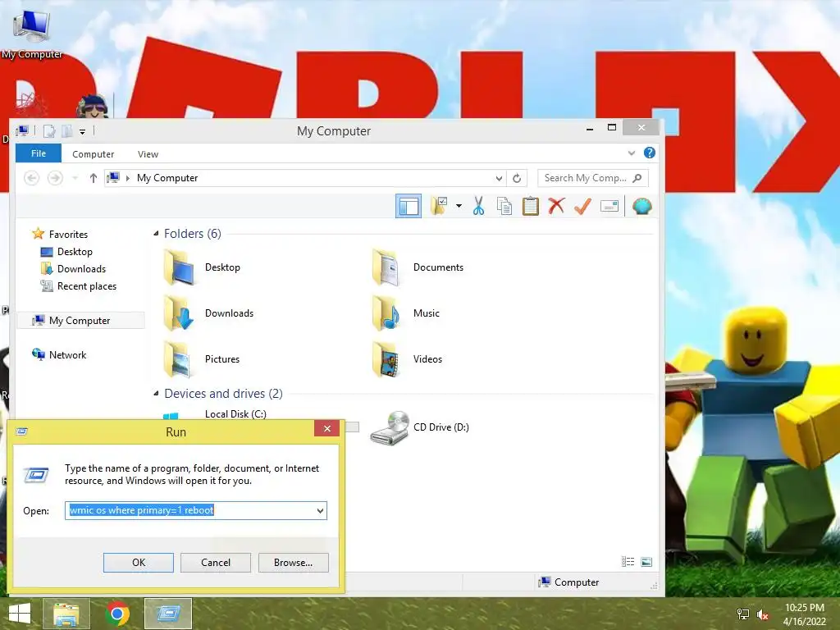Viewport: 840px width, 630px height.
Task: Collapse the Folders (6) group
Action: (x=156, y=234)
